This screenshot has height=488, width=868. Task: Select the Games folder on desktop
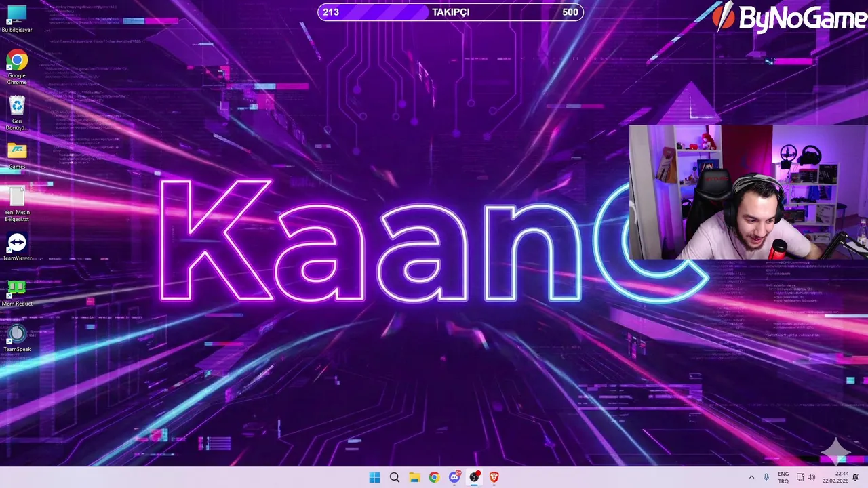pyautogui.click(x=17, y=155)
